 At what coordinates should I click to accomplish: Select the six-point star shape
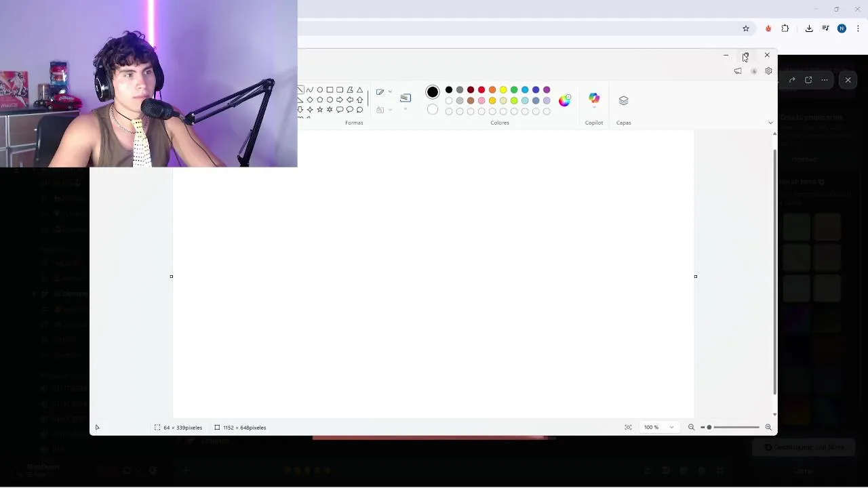click(330, 109)
